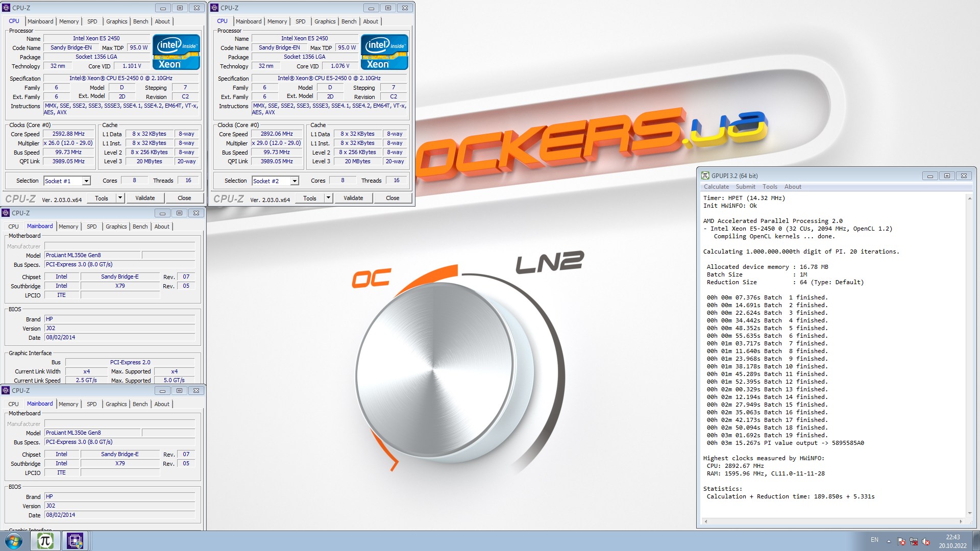This screenshot has height=551, width=980.
Task: Click GPUPI horizontal scrollbar left arrow
Action: pos(706,521)
